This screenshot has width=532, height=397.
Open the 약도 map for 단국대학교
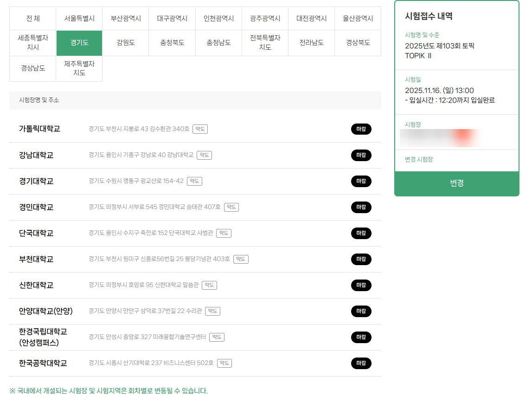(224, 233)
